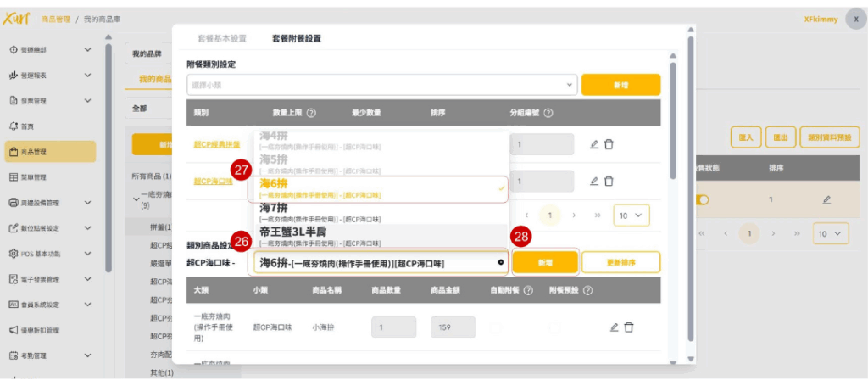Toggle the sale status switch in background table
The width and height of the screenshot is (868, 386).
point(702,199)
